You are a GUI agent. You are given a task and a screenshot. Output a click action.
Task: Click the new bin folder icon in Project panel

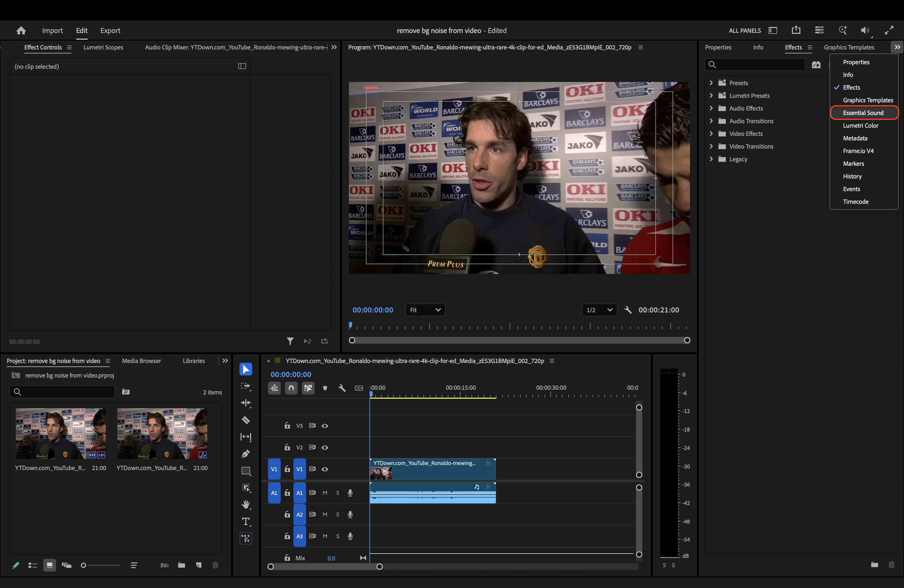coord(182,565)
